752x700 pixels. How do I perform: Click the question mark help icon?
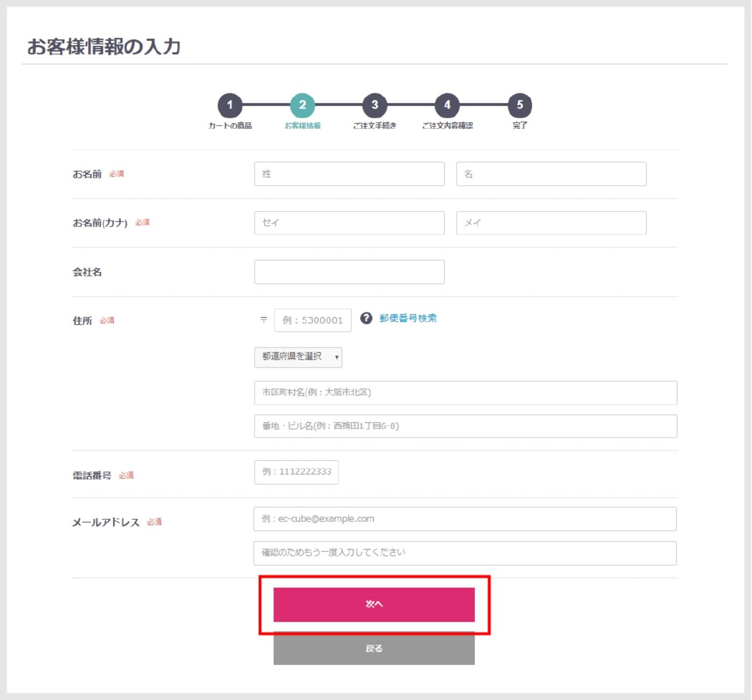[366, 318]
